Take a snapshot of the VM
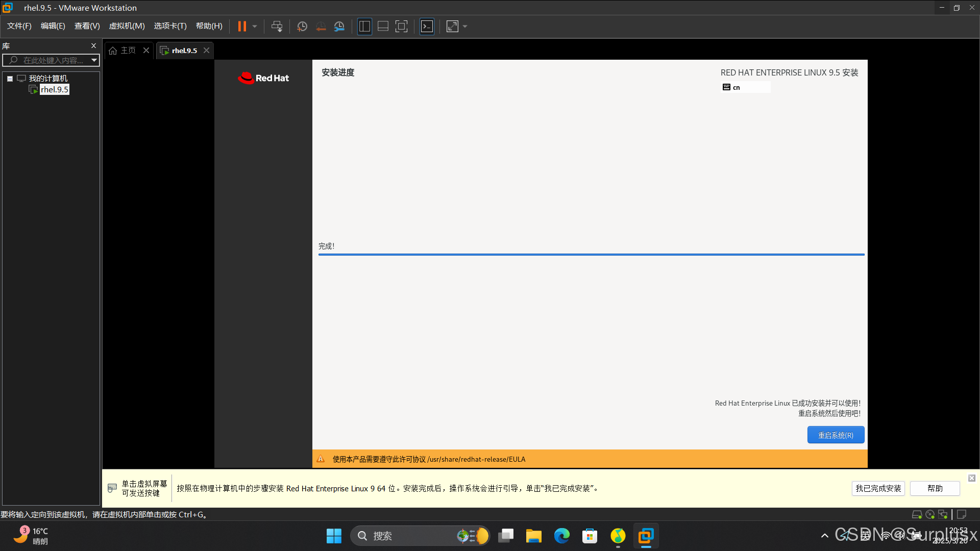980x551 pixels. [302, 26]
